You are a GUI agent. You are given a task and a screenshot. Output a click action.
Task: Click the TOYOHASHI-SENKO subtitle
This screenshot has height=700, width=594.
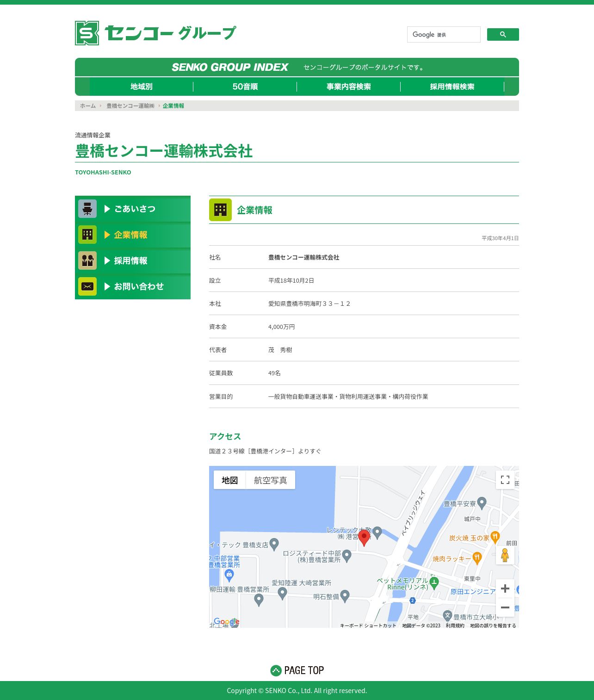coord(103,172)
